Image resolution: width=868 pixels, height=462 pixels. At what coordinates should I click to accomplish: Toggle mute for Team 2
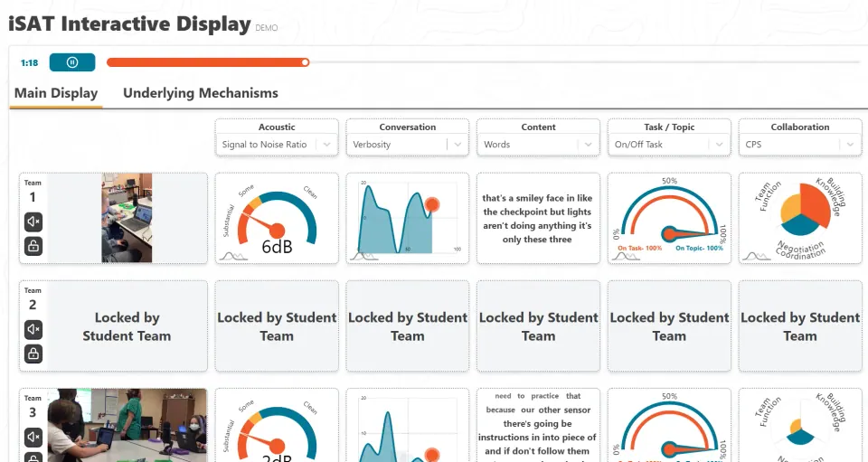tap(33, 330)
